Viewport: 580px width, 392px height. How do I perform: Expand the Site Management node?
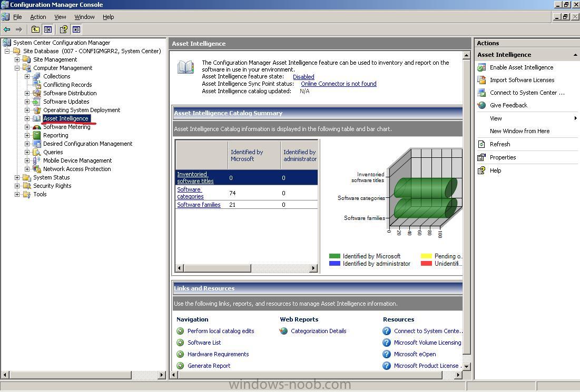tap(17, 59)
